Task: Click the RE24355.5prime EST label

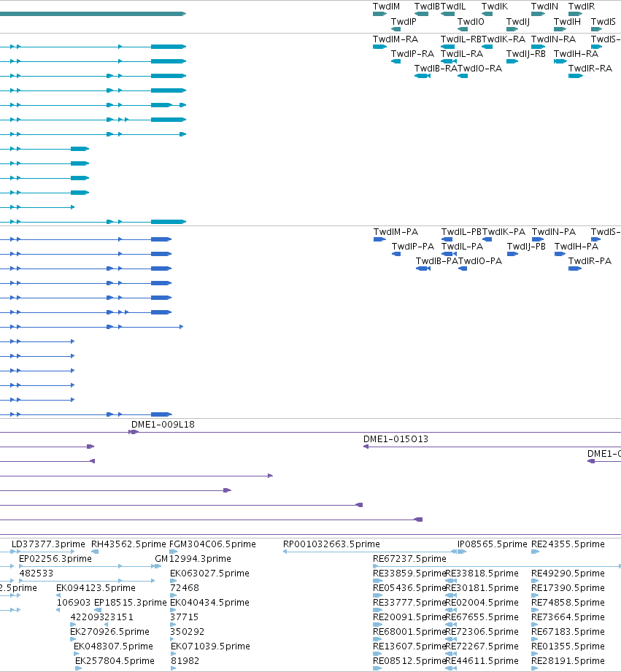Action: tap(568, 544)
